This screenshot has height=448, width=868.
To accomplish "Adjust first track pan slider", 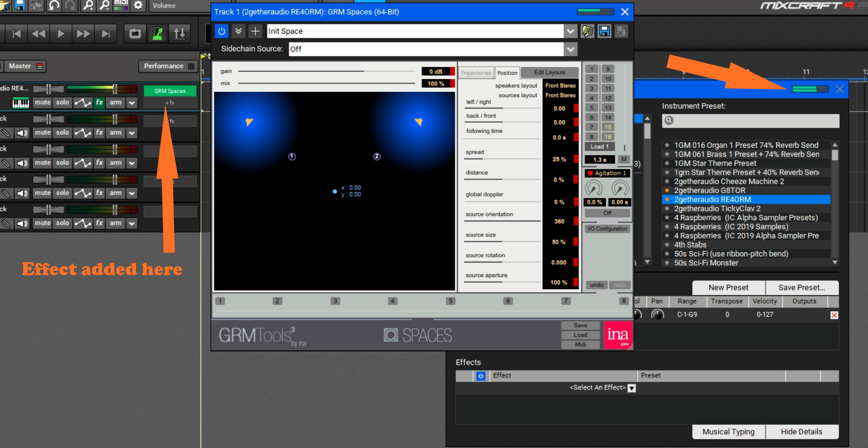I will coord(48,89).
